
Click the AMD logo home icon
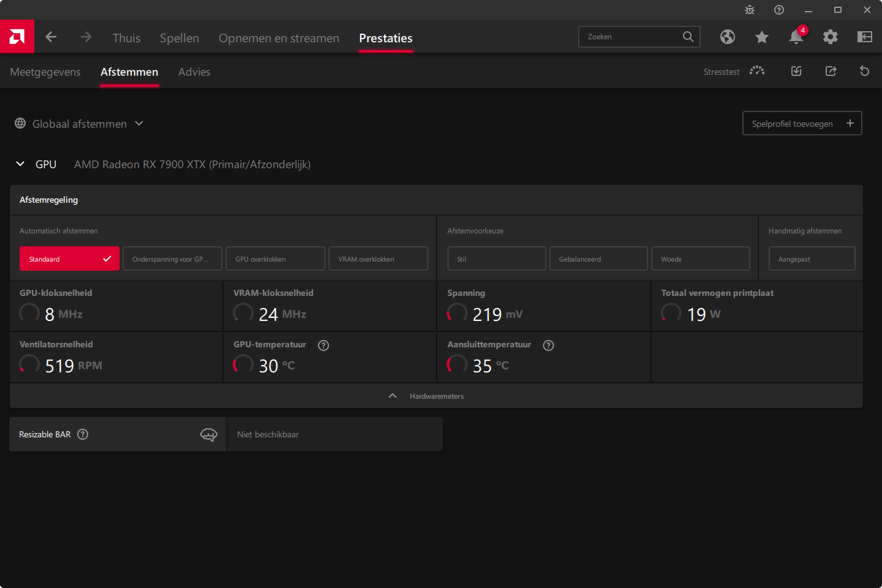pyautogui.click(x=17, y=37)
